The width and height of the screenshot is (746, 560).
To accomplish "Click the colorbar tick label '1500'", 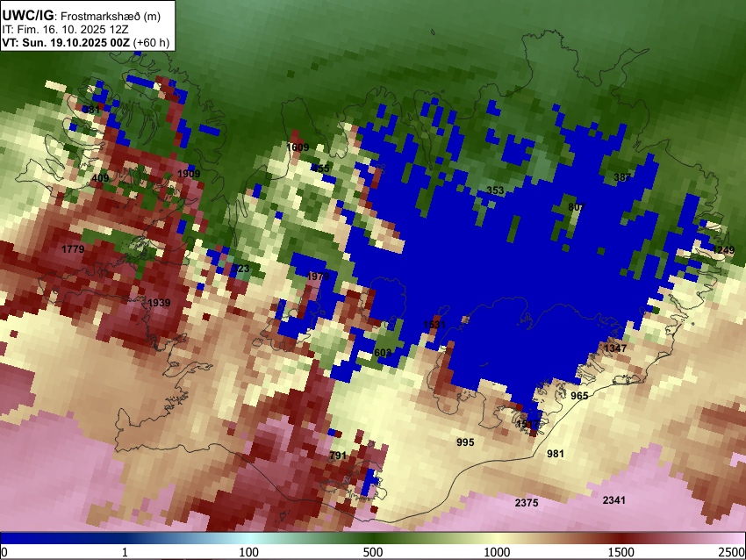I will click(x=620, y=552).
